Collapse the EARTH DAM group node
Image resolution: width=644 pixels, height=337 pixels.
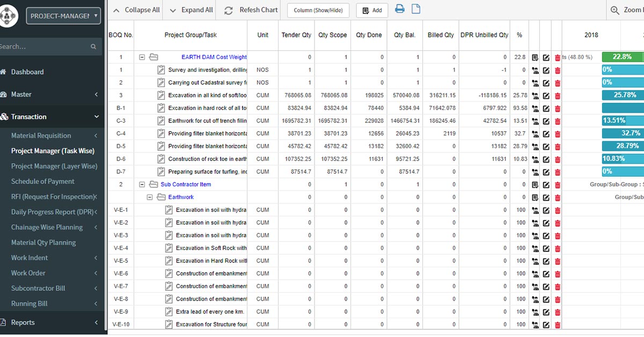pos(142,57)
